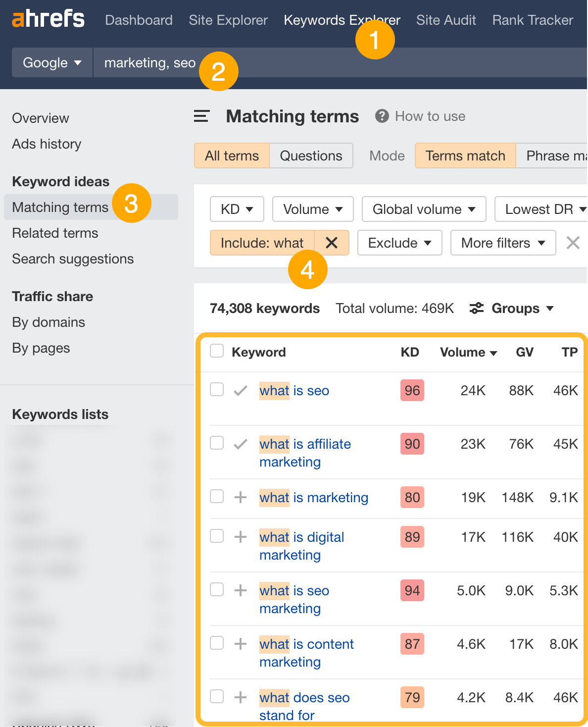The height and width of the screenshot is (727, 588).
Task: Click the red KD 96 score badge
Action: [x=412, y=390]
